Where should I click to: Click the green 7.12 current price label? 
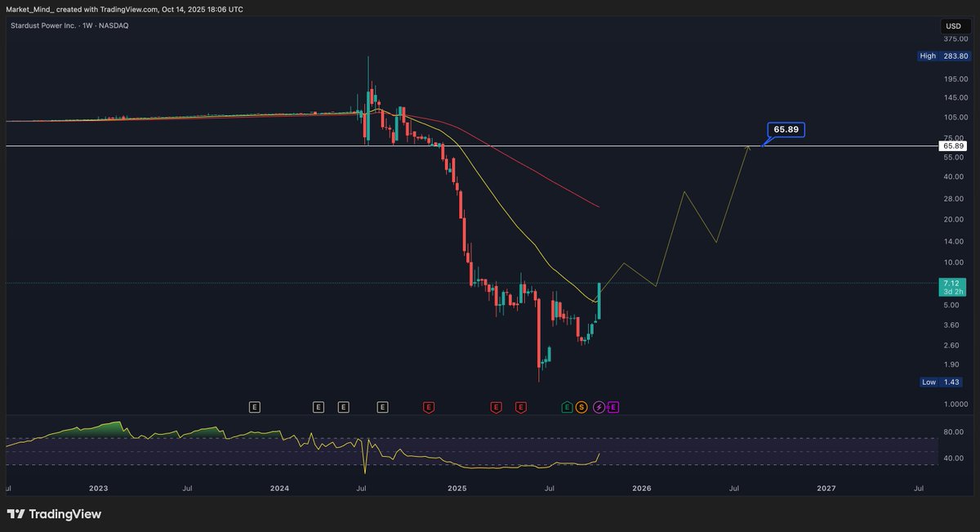pos(951,282)
